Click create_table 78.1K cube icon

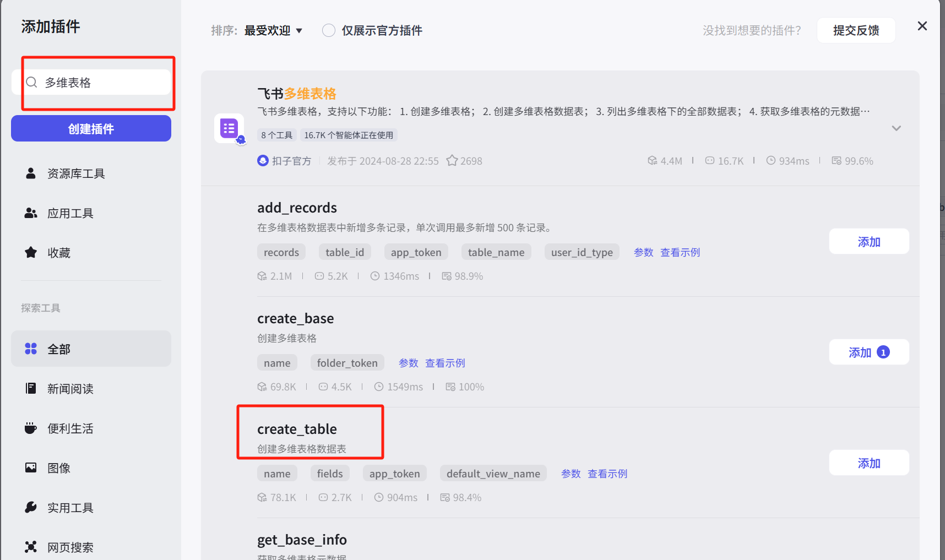[x=262, y=497]
